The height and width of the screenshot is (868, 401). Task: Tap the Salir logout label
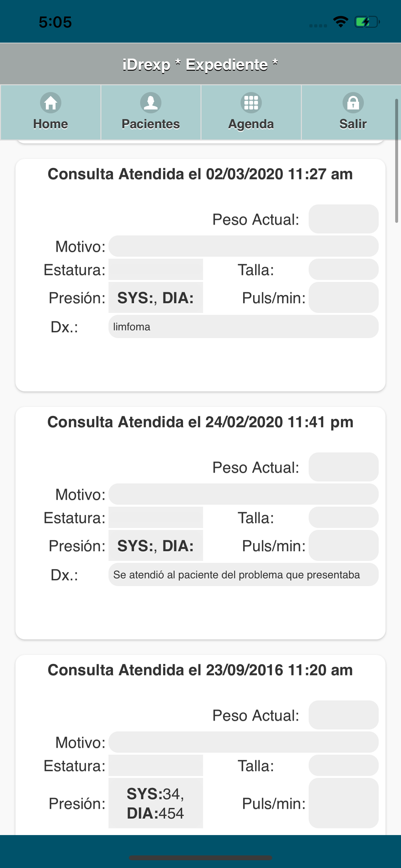click(353, 124)
